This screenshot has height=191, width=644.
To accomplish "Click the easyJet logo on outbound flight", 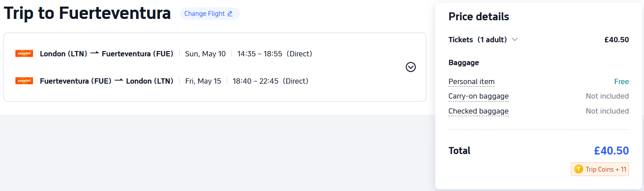I will 24,54.
